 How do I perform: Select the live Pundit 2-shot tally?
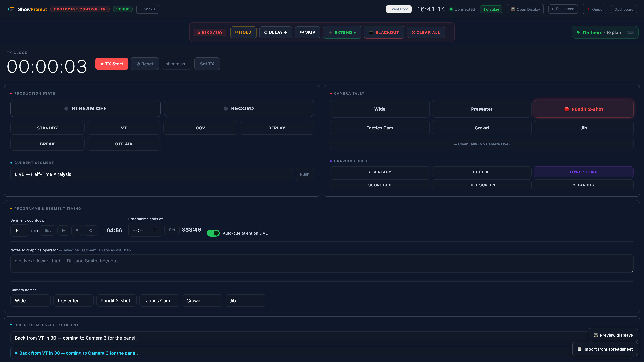(584, 109)
